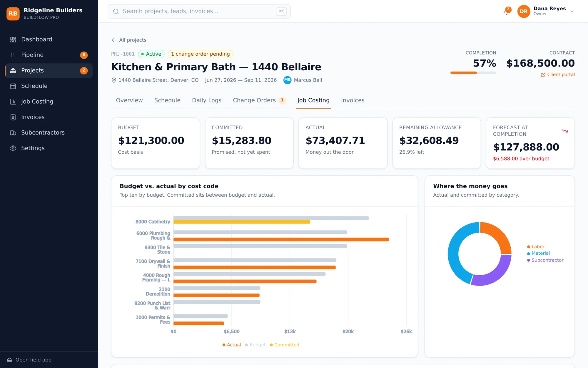Click the ⌘K shortcut hint
The height and width of the screenshot is (368, 588).
[281, 11]
